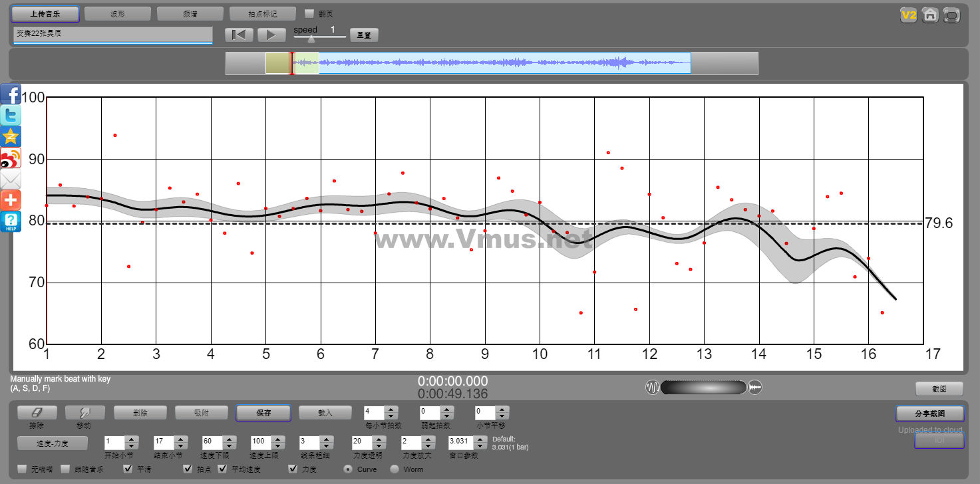Toggle the 翻页 page-flip checkbox
This screenshot has height=484, width=980.
click(x=309, y=13)
